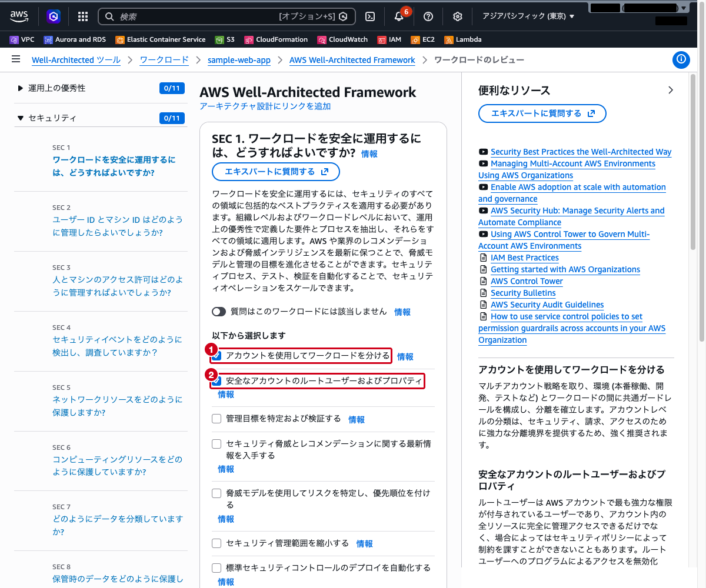This screenshot has width=706, height=588.
Task: Toggle the hamburger navigation menu
Action: click(x=16, y=59)
